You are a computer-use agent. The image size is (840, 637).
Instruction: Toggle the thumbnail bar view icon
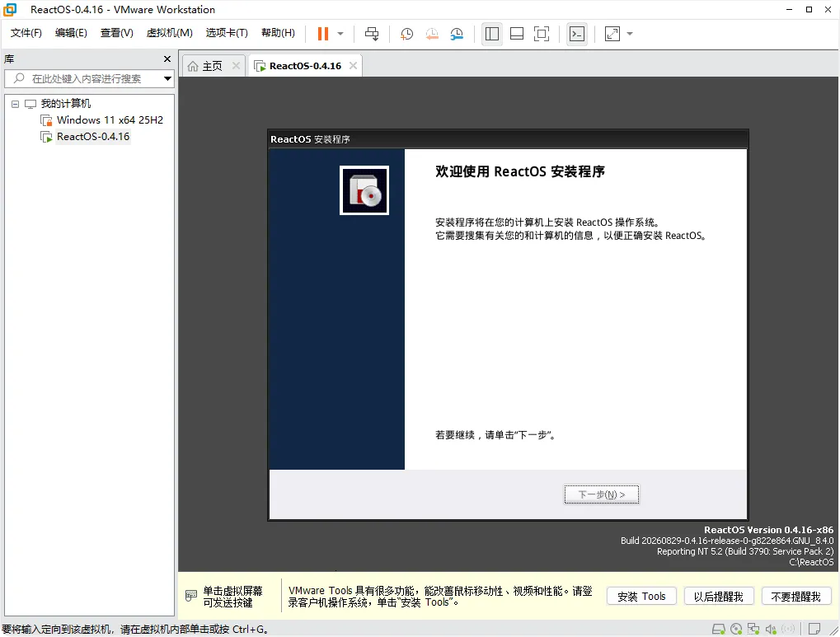[517, 34]
